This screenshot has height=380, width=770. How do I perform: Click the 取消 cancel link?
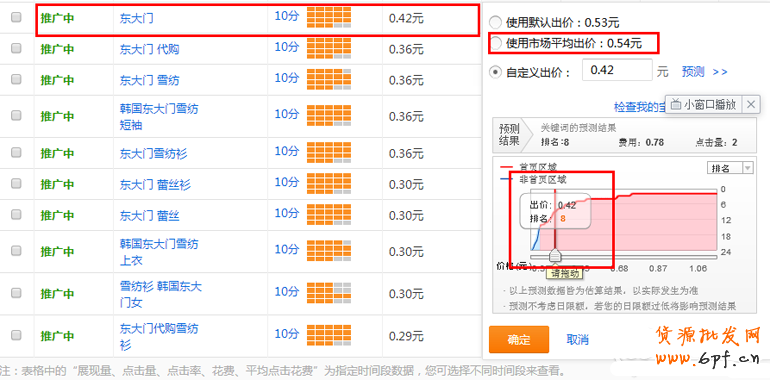577,339
